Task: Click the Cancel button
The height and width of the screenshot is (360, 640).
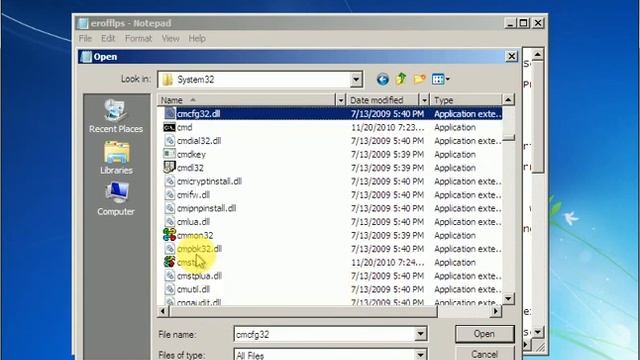Action: [x=484, y=353]
